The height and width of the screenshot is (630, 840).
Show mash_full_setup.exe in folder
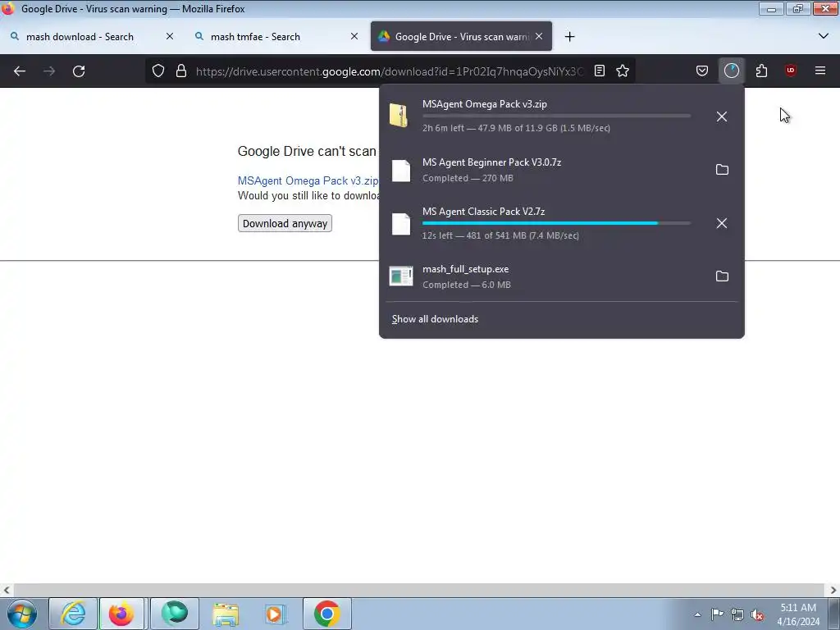(722, 276)
